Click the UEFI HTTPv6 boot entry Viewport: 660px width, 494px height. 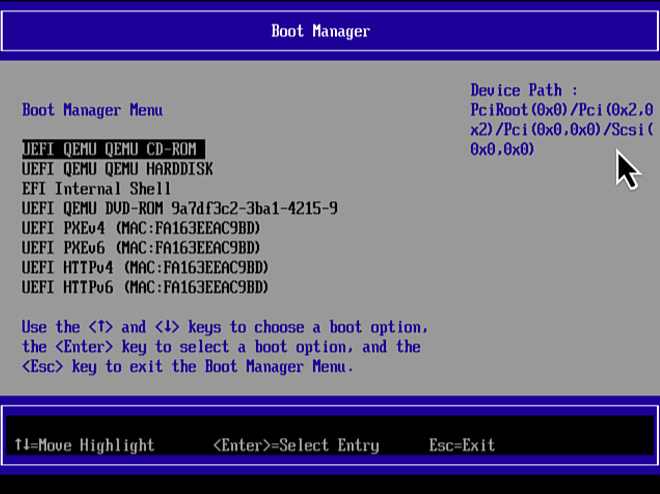coord(145,287)
